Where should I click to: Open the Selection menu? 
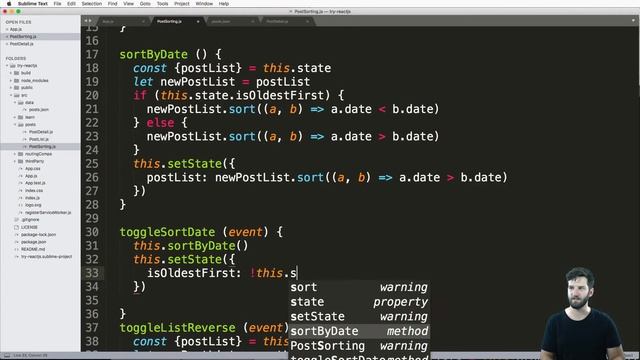(91, 4)
